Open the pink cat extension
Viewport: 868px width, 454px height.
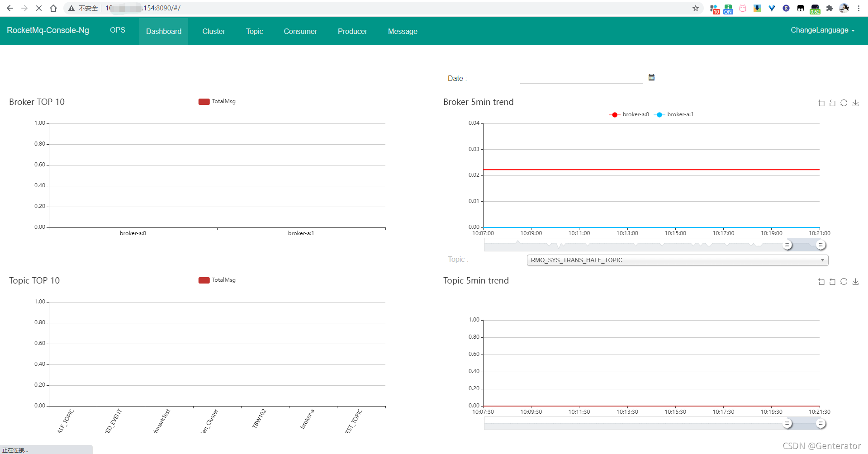pyautogui.click(x=743, y=8)
